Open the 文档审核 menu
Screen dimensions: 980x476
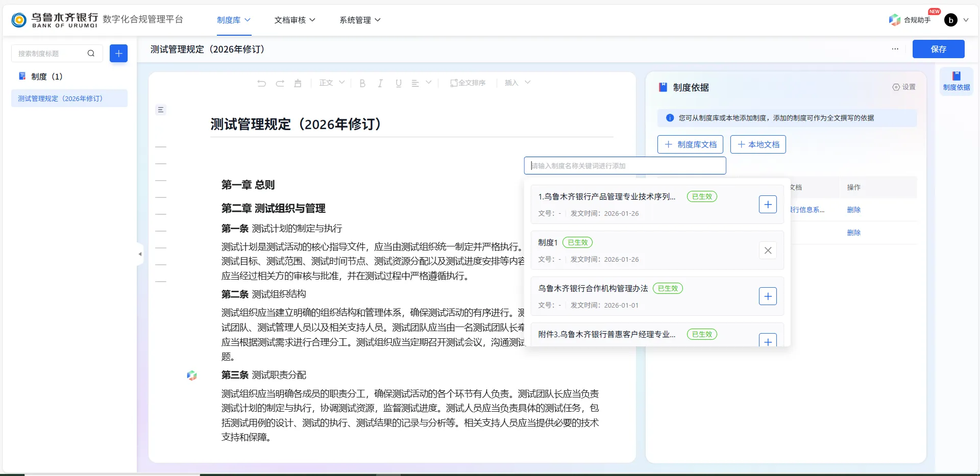click(x=295, y=20)
